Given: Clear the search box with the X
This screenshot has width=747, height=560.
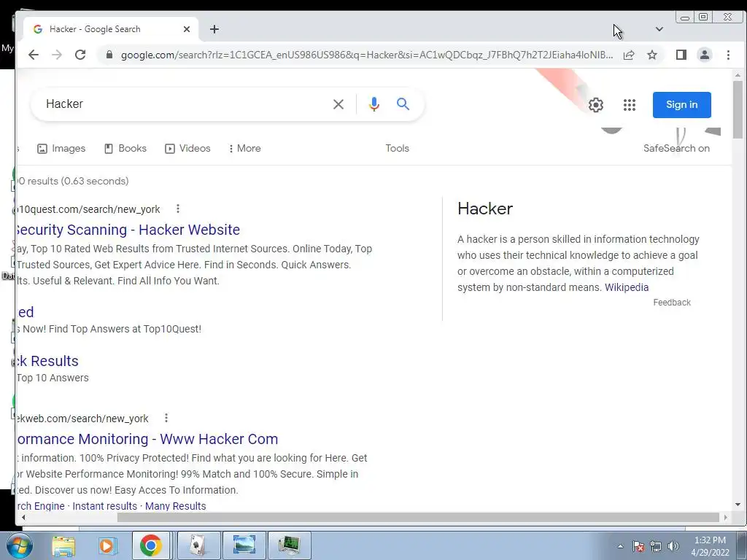Looking at the screenshot, I should click(x=338, y=104).
